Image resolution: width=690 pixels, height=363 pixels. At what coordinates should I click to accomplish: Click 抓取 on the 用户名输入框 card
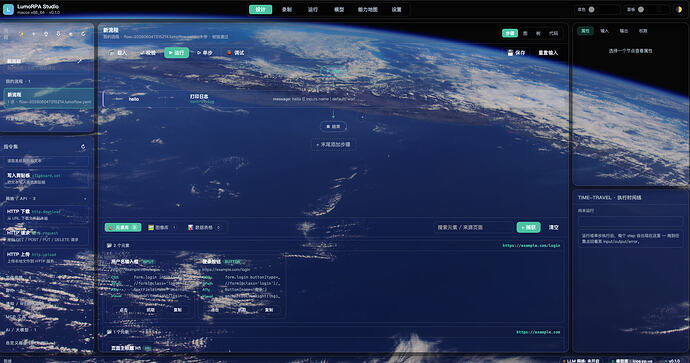150,310
